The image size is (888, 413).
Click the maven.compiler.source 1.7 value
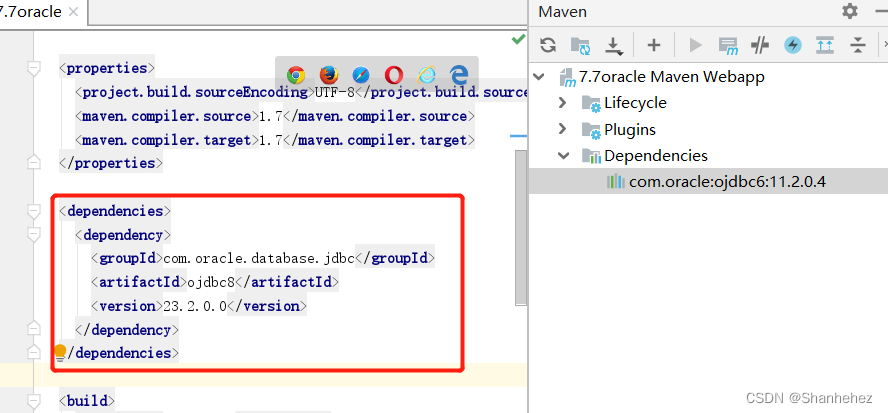click(x=271, y=116)
